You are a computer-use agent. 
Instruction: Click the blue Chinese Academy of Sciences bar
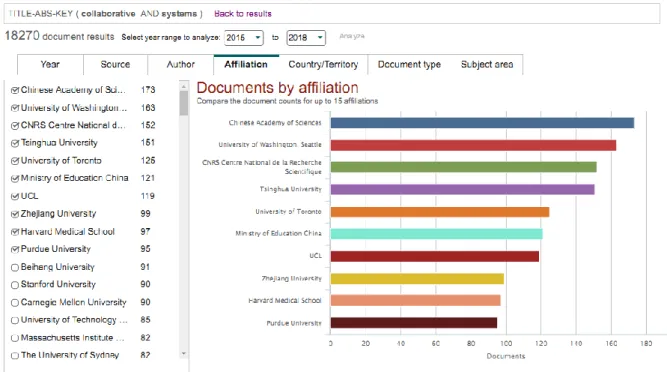coord(482,123)
